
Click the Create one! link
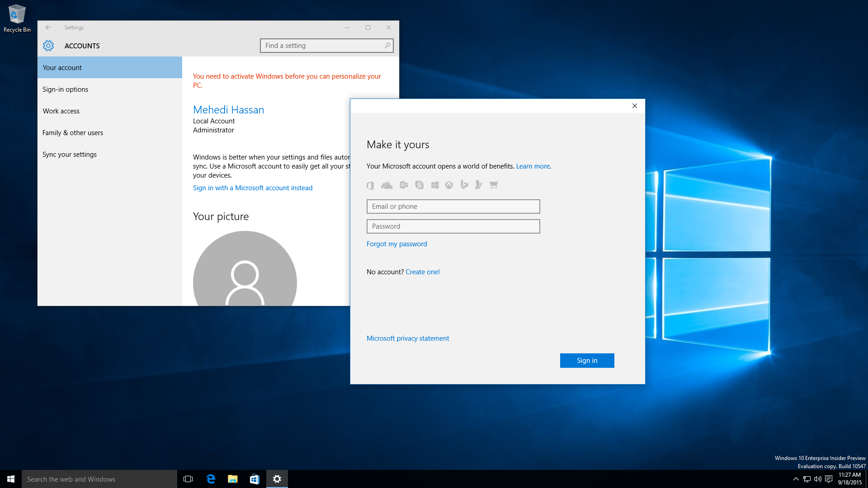click(423, 272)
